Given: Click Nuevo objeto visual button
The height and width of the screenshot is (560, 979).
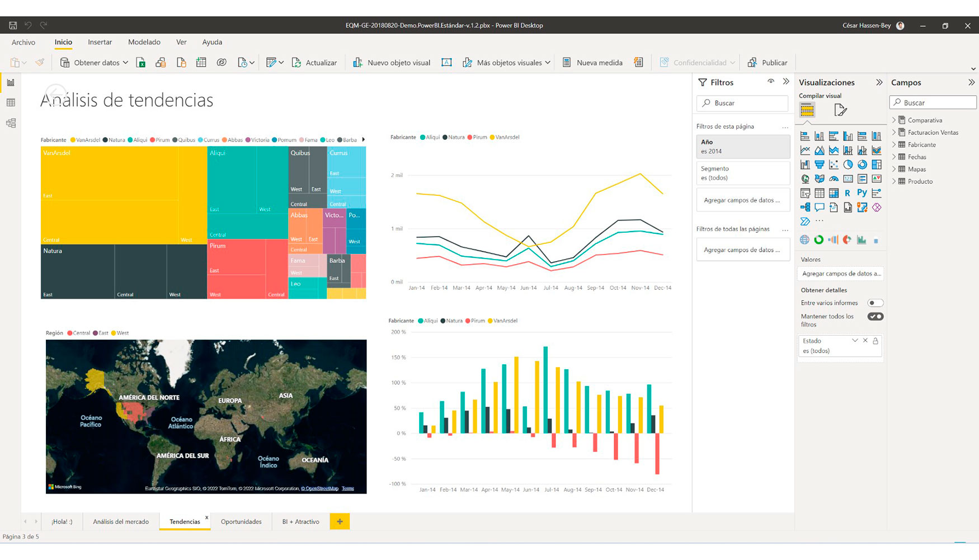Looking at the screenshot, I should tap(392, 63).
